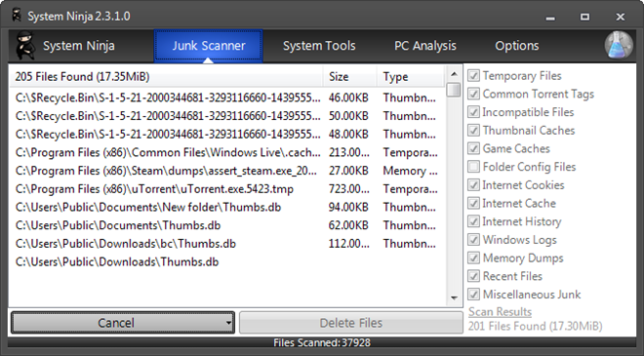Select Downloads\bc\Thumbs.db row
Viewport: 644px width, 356px height.
pyautogui.click(x=227, y=244)
